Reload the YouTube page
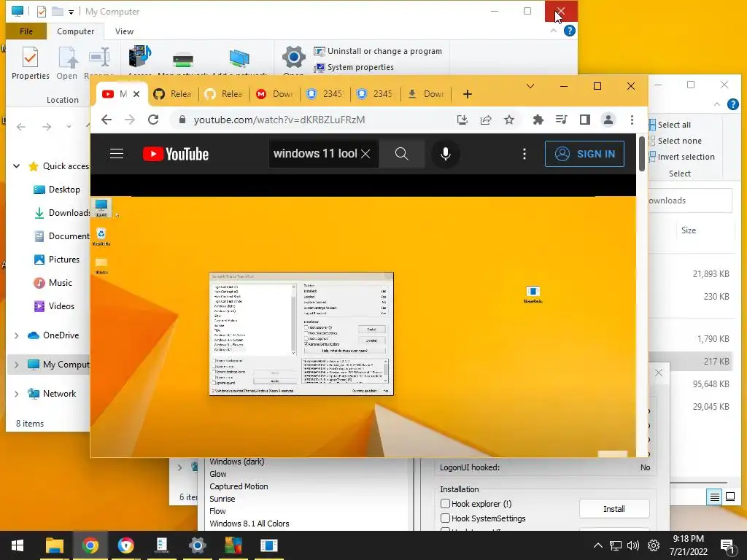Screen dimensions: 747x560 153,120
